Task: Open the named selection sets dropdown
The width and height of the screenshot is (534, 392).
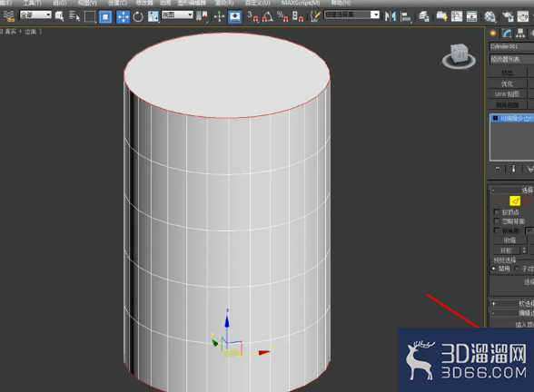Action: click(x=351, y=15)
